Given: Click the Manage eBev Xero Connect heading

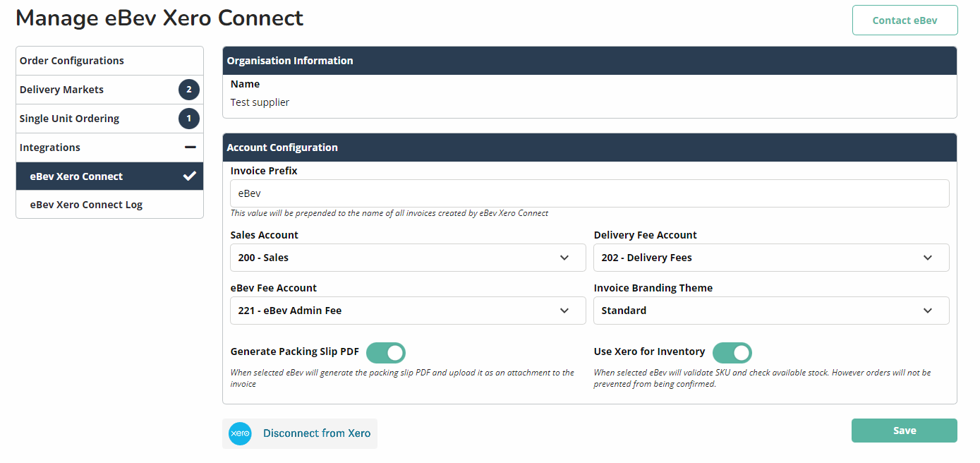Looking at the screenshot, I should pos(159,18).
